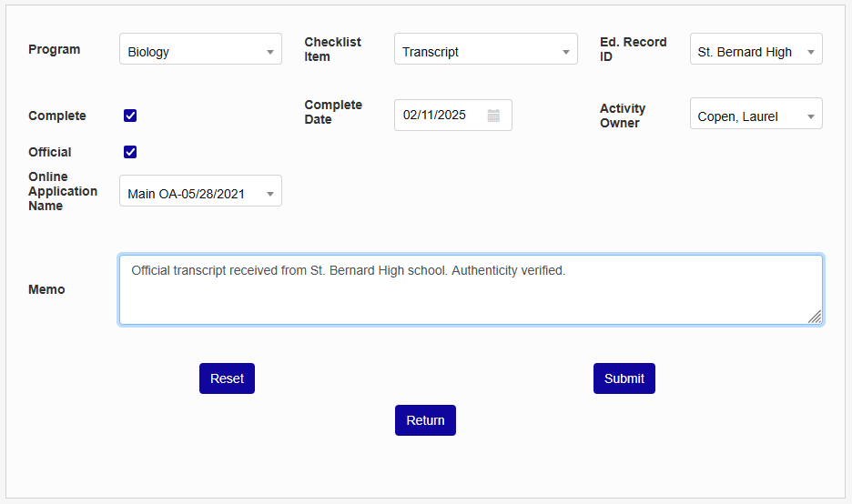Toggle the Official checkbox
Screen dimensions: 852x504
[x=130, y=152]
